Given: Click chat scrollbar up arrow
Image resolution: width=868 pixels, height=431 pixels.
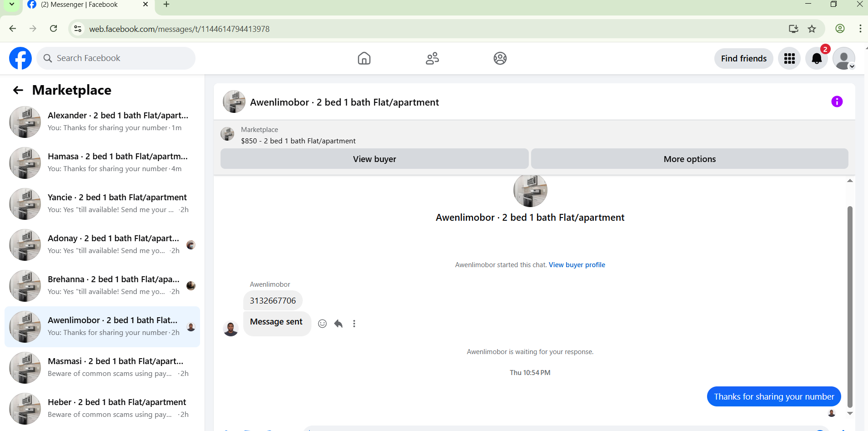Looking at the screenshot, I should click(x=850, y=181).
